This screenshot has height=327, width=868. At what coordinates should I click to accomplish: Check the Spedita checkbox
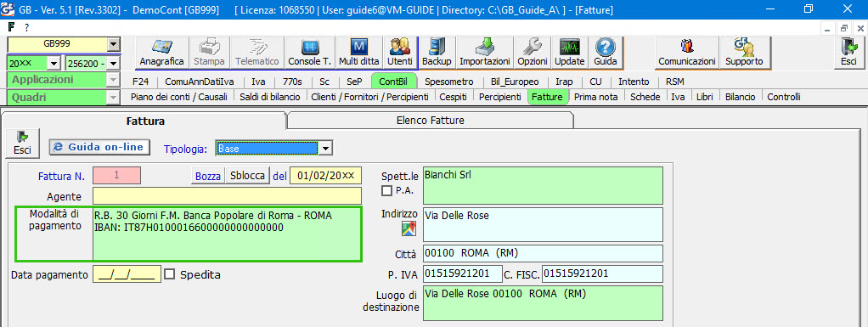170,273
